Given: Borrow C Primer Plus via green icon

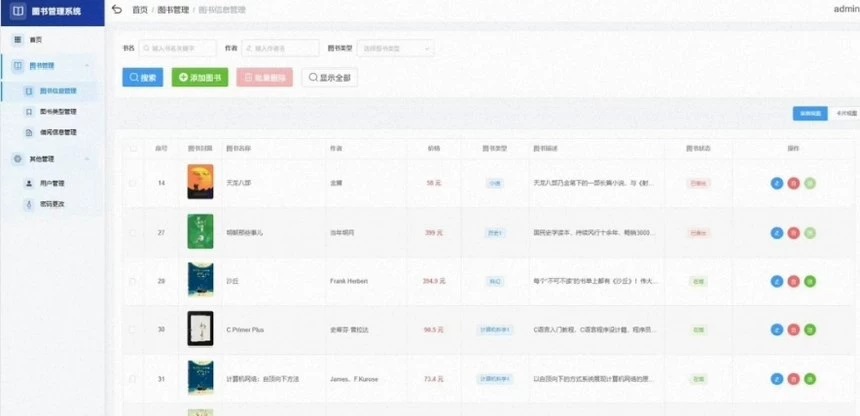Looking at the screenshot, I should pyautogui.click(x=810, y=330).
